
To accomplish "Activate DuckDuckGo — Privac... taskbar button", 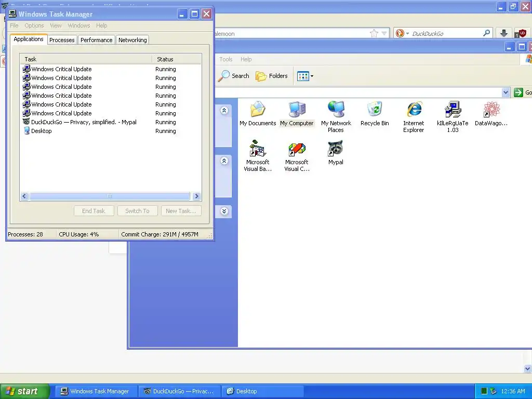I will pyautogui.click(x=179, y=391).
